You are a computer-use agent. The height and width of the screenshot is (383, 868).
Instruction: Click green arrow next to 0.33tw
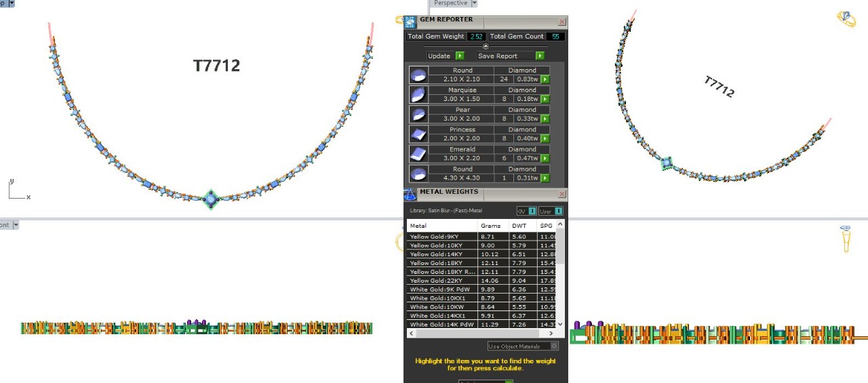[545, 119]
